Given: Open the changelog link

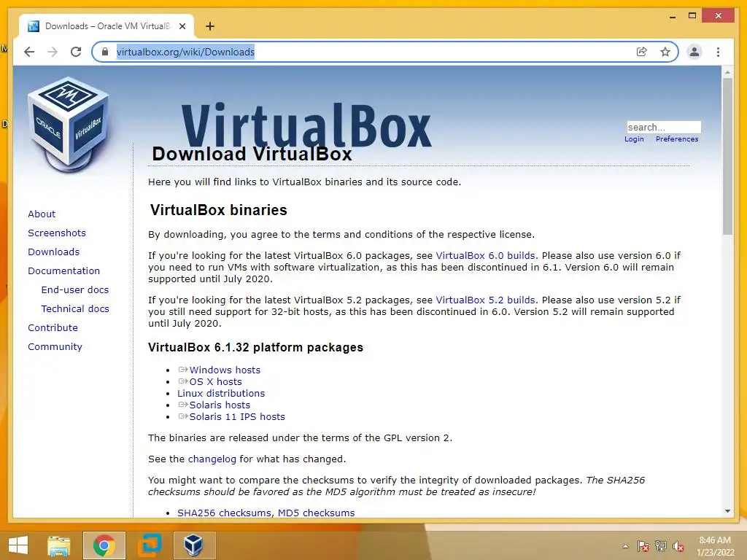Looking at the screenshot, I should pos(212,459).
